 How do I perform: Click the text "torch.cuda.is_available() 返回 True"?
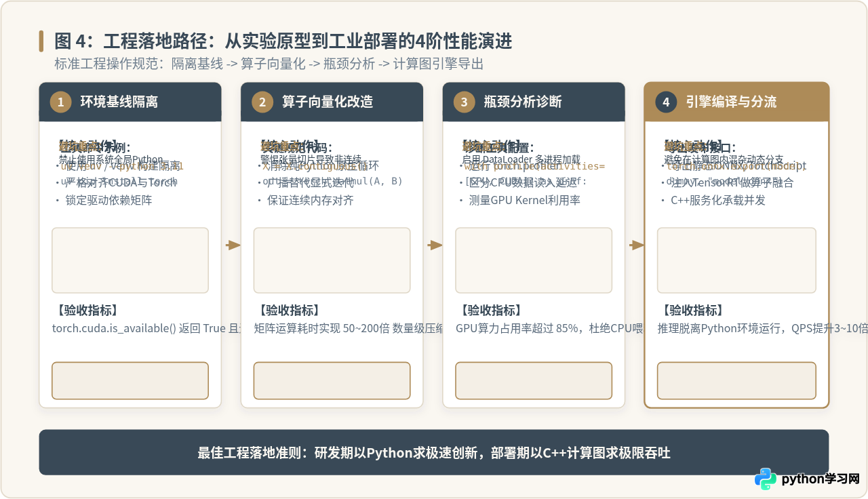pyautogui.click(x=140, y=329)
